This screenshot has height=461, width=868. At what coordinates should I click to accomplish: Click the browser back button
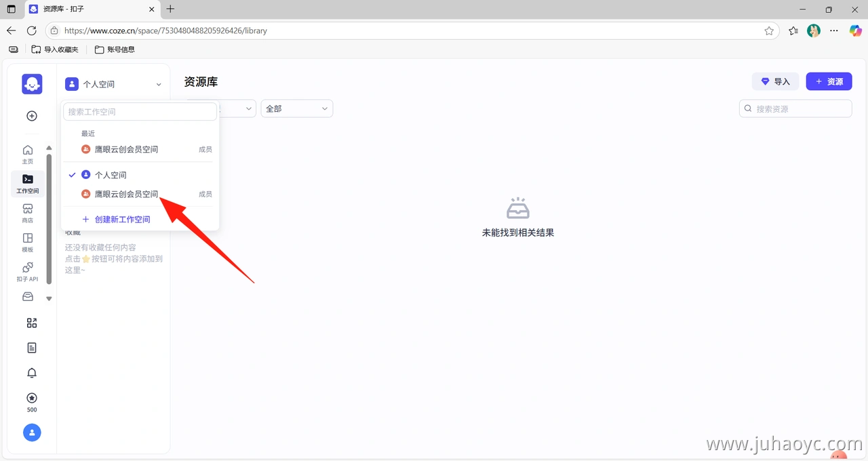click(x=11, y=31)
